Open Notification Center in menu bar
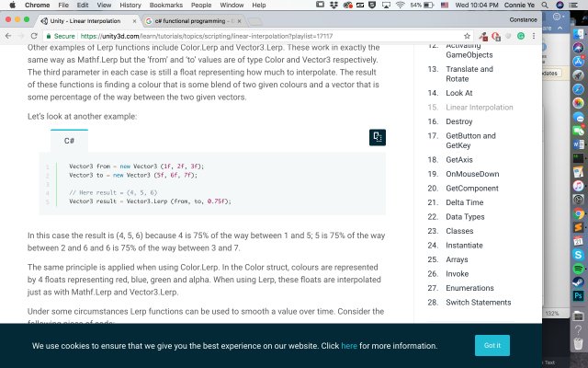This screenshot has width=588, height=368. coord(573,5)
